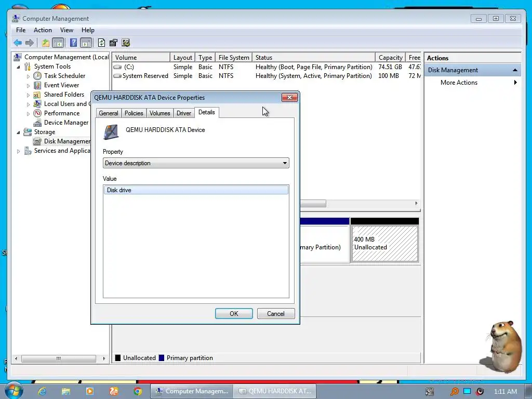Click the Storage drives icon
The image size is (532, 399).
(28, 132)
